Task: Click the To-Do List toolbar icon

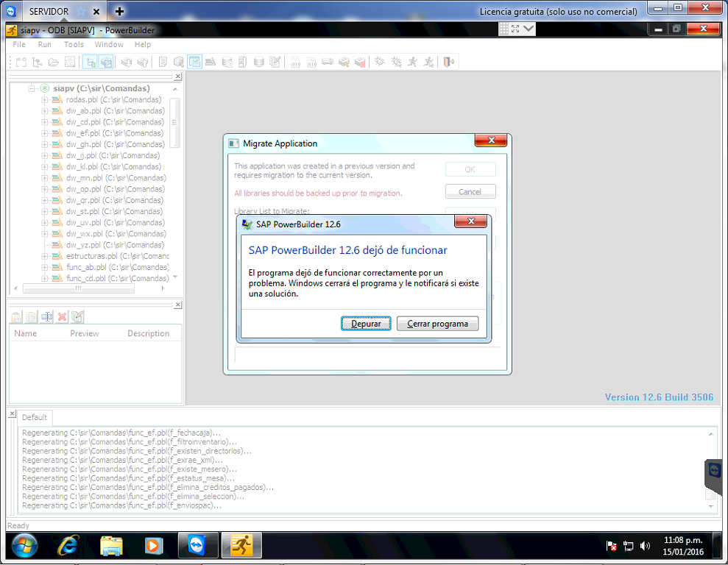Action: [x=163, y=62]
